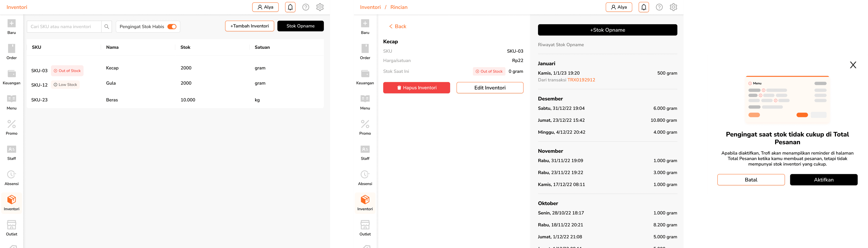The image size is (868, 248).
Task: Open Promo percent icon in left sidebar
Action: [11, 124]
